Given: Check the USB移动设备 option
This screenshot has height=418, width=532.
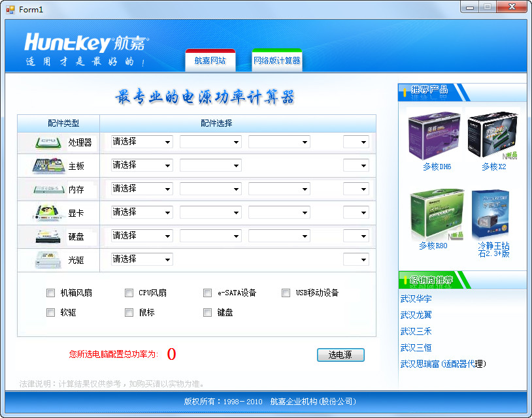Looking at the screenshot, I should point(286,293).
